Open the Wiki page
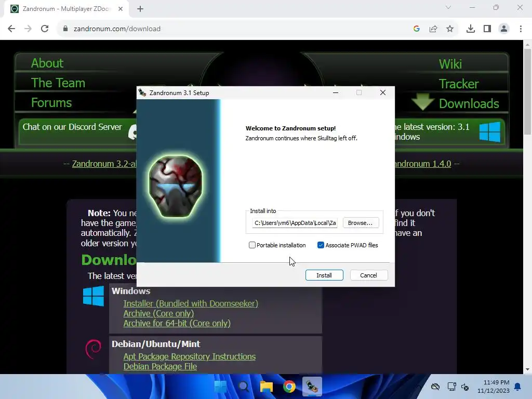532x399 pixels. [x=450, y=64]
